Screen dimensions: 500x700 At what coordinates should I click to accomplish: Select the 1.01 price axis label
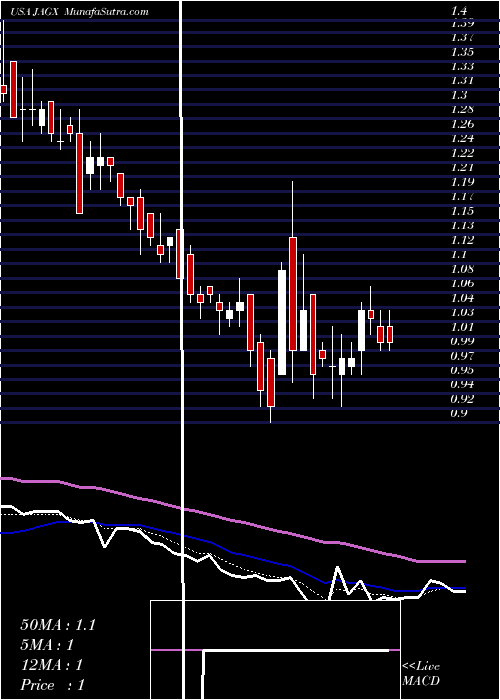pos(462,327)
